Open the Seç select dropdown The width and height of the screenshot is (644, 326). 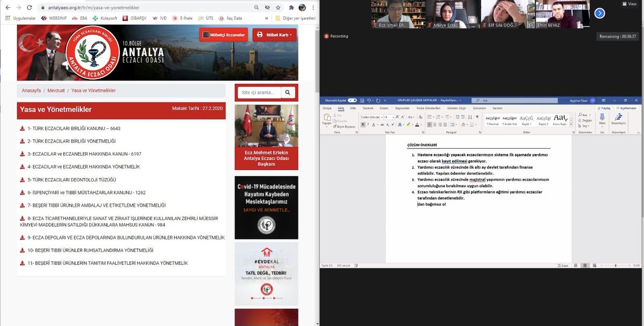pyautogui.click(x=583, y=125)
